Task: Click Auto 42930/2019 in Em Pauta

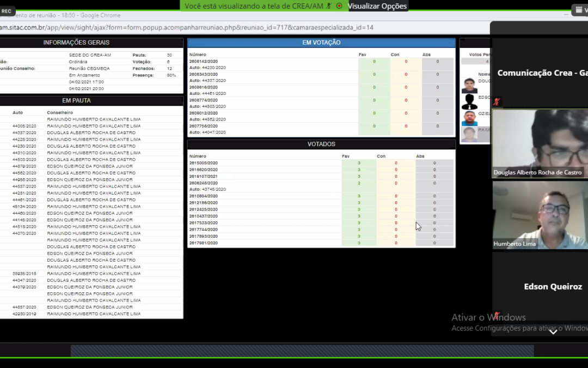Action: pos(24,314)
